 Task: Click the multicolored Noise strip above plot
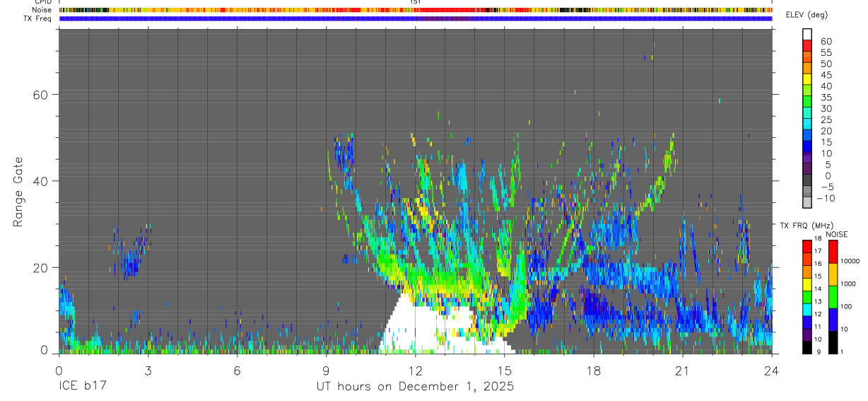point(415,10)
